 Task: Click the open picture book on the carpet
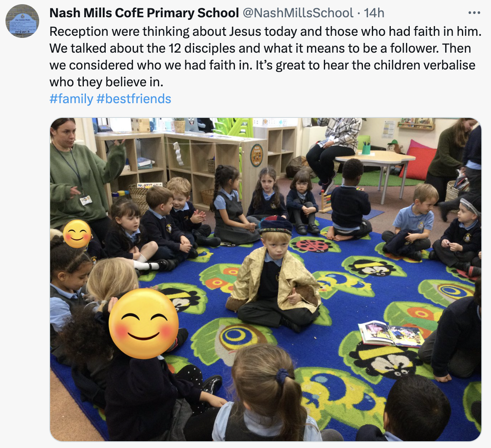click(391, 334)
